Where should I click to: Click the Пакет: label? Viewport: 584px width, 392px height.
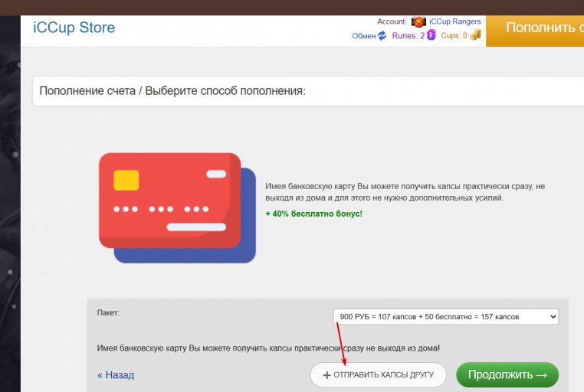[x=108, y=313]
